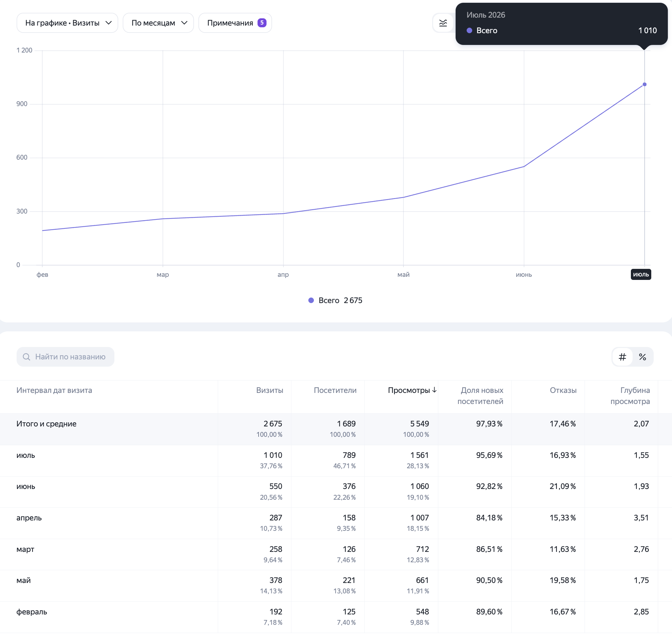Click the 'мар' axis label

pos(163,274)
